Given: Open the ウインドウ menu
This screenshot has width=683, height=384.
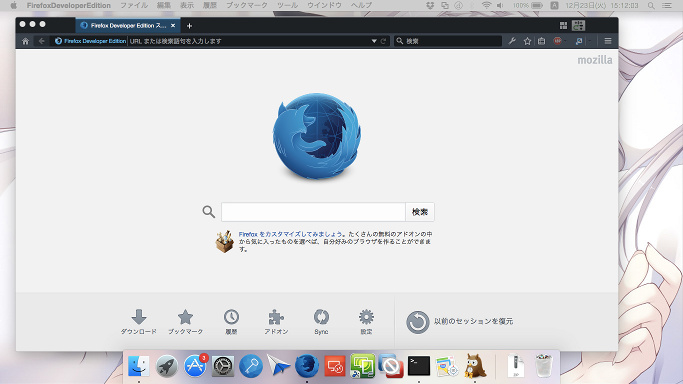Looking at the screenshot, I should point(325,5).
